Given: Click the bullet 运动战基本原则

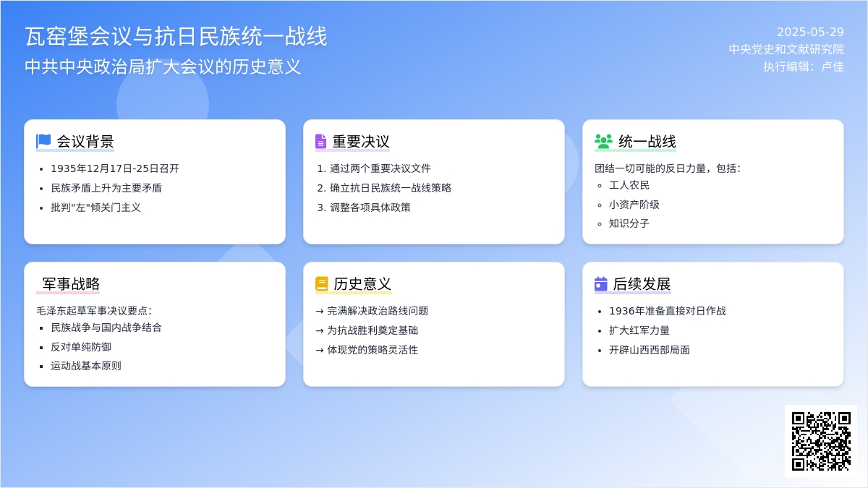Looking at the screenshot, I should tap(86, 366).
